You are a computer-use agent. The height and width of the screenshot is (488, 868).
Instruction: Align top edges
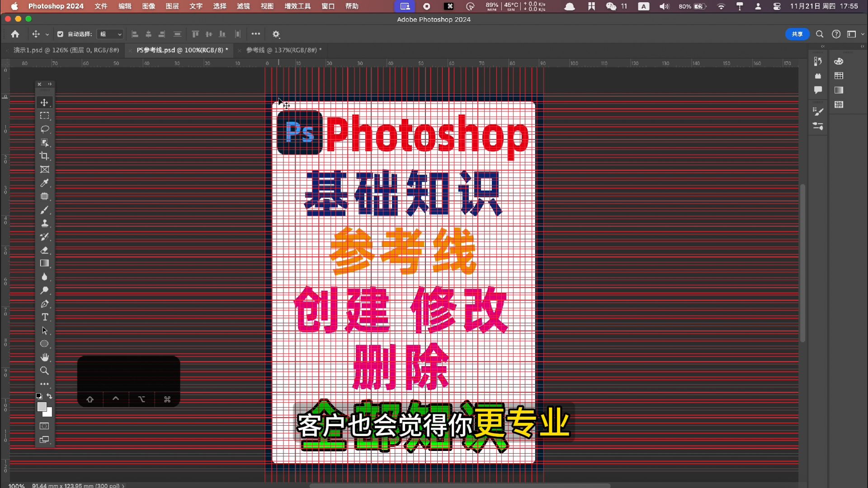(x=195, y=34)
